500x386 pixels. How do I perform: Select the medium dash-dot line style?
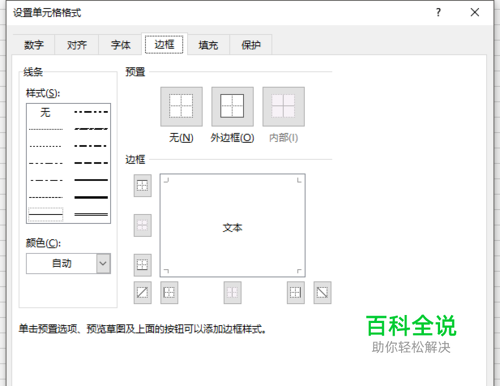[91, 146]
